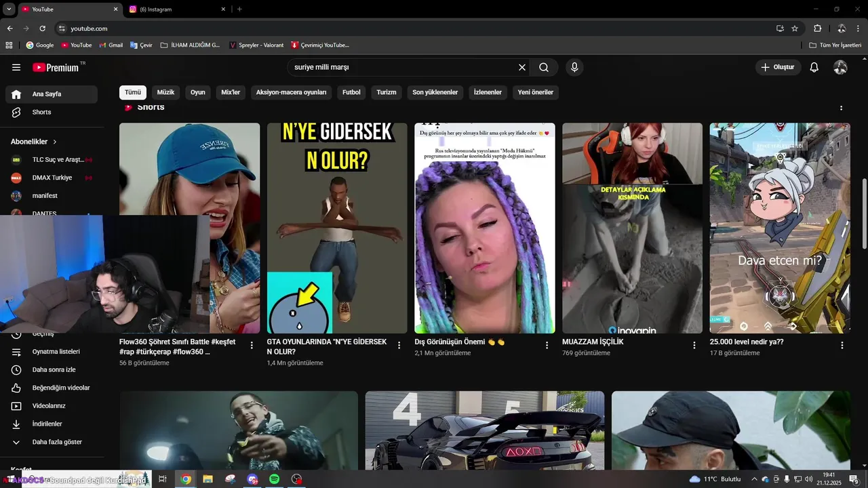Viewport: 868px width, 488px height.
Task: Open Flow360 Şöhret Sınıfı Battle title
Action: [x=178, y=347]
